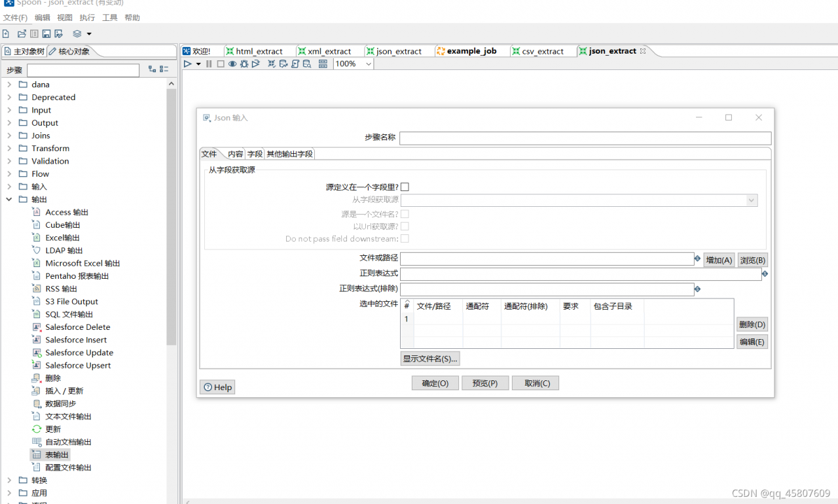This screenshot has height=504, width=838.
Task: Click the save-as toolbar icon
Action: pyautogui.click(x=59, y=33)
